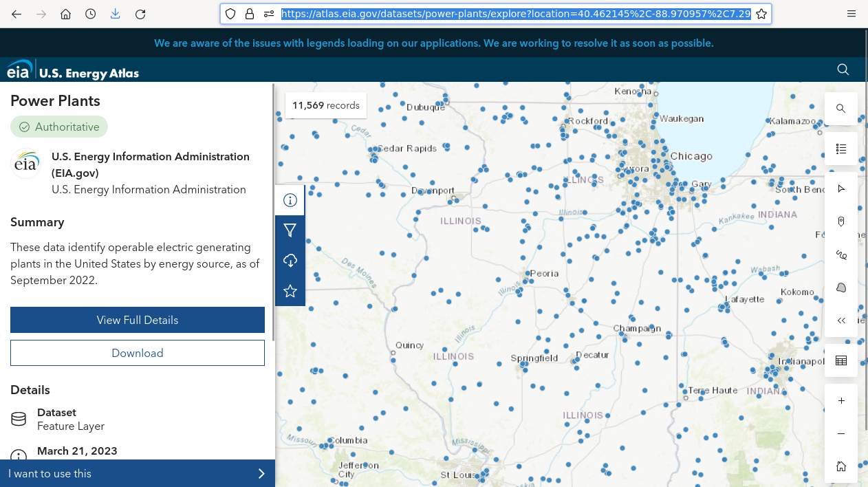Search for a location on map
This screenshot has height=487, width=868.
(x=840, y=109)
